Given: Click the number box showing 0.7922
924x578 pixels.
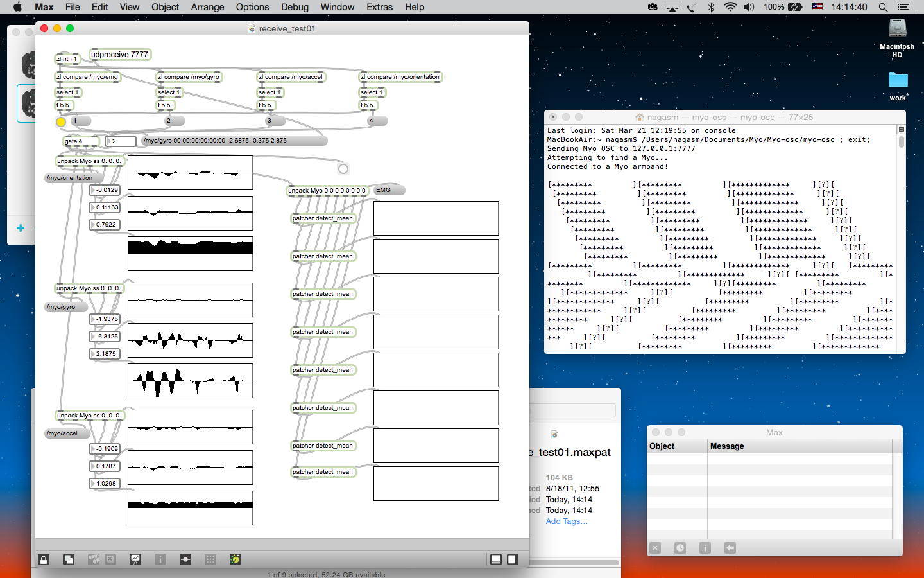Looking at the screenshot, I should point(106,225).
